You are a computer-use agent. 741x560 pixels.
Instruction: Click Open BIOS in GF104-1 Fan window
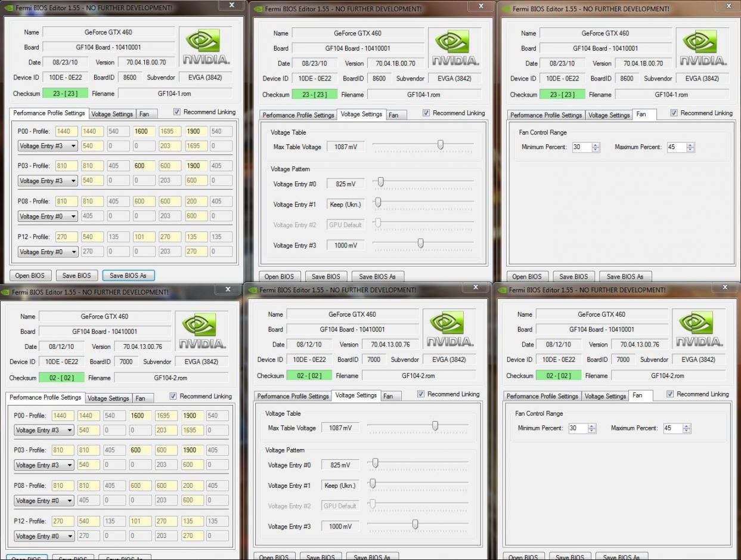pyautogui.click(x=528, y=277)
